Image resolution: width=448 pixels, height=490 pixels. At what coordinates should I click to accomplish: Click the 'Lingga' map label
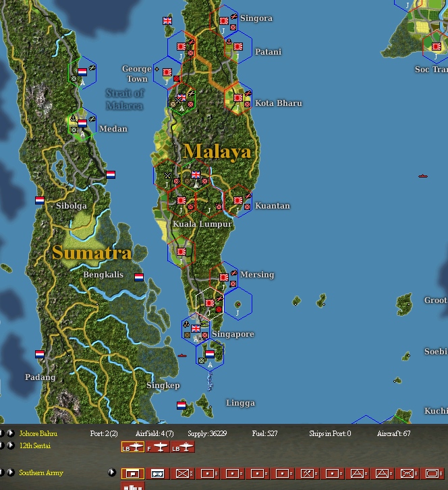coord(240,403)
